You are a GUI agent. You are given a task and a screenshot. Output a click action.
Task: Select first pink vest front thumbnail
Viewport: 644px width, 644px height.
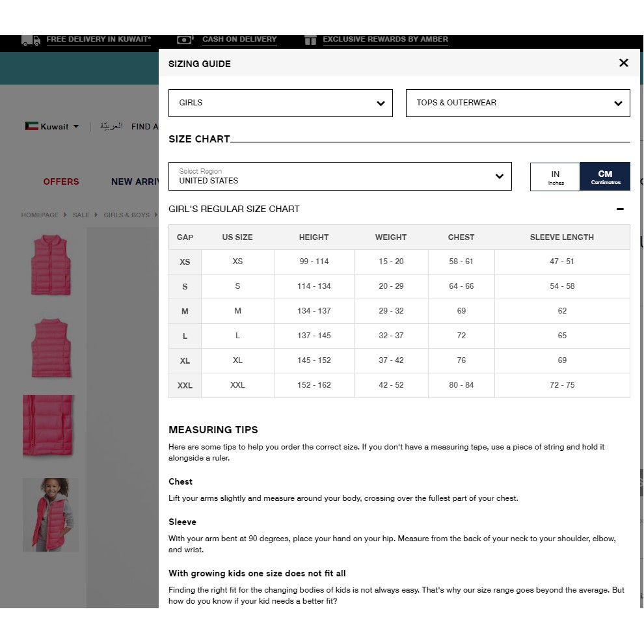click(x=51, y=265)
